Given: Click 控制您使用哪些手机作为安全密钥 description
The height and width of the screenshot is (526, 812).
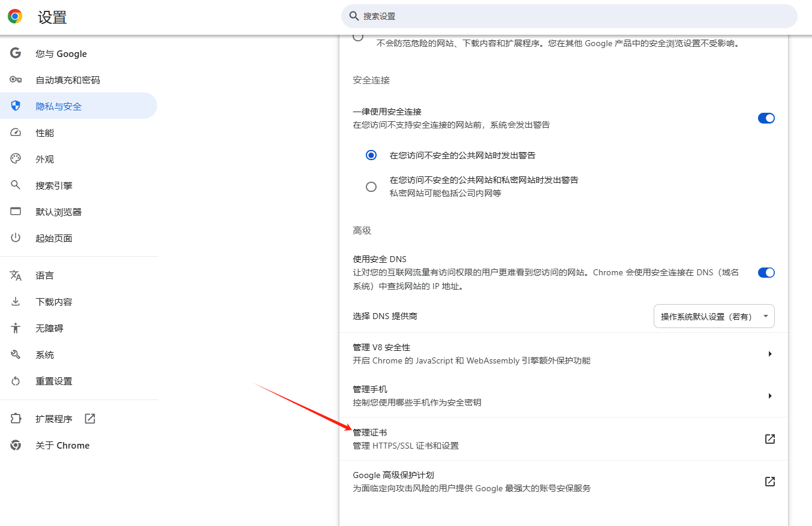Looking at the screenshot, I should coord(417,402).
